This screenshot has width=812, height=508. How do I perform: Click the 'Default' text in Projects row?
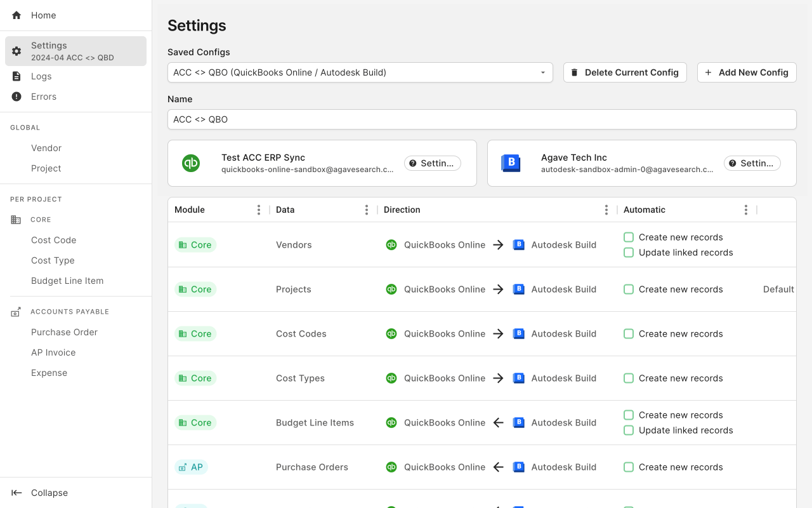click(778, 289)
